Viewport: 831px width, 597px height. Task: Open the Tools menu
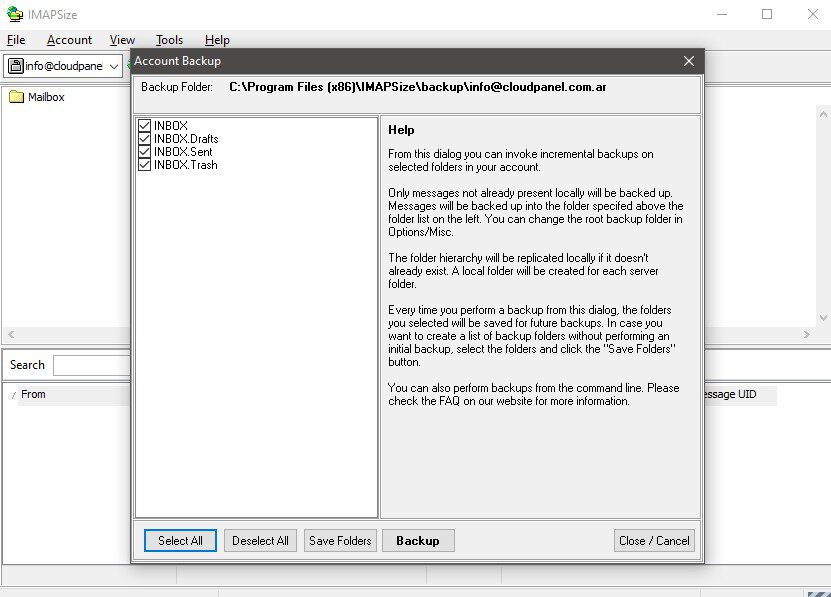169,40
